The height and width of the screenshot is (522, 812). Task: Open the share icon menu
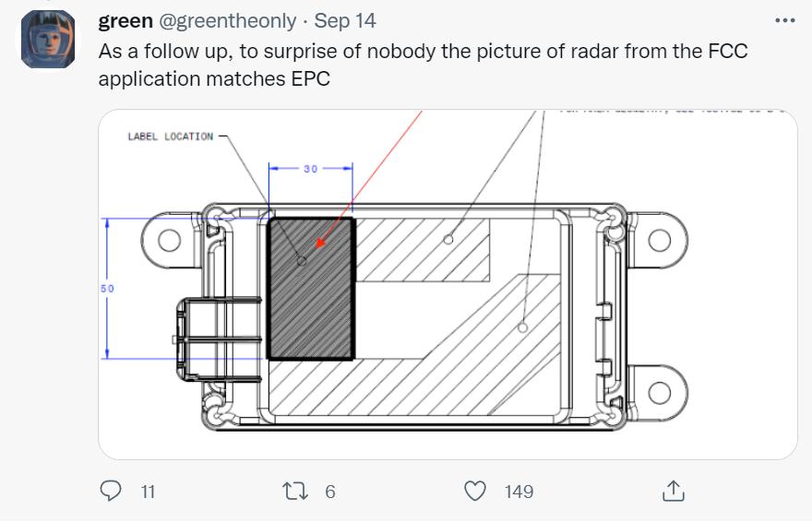(x=673, y=491)
